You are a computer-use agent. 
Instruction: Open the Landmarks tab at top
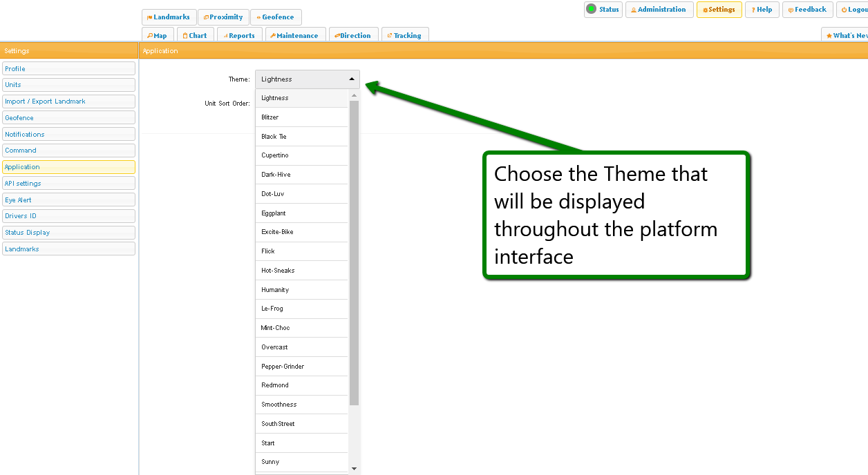[169, 17]
